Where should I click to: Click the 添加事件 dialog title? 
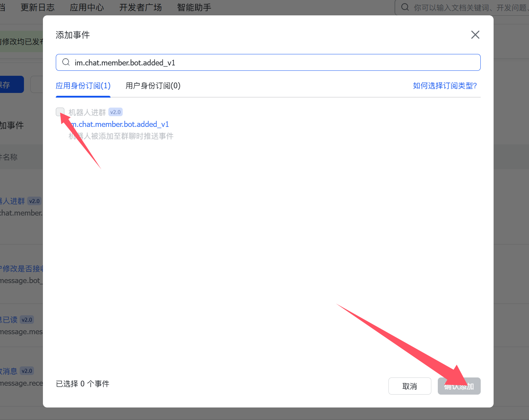[x=73, y=35]
